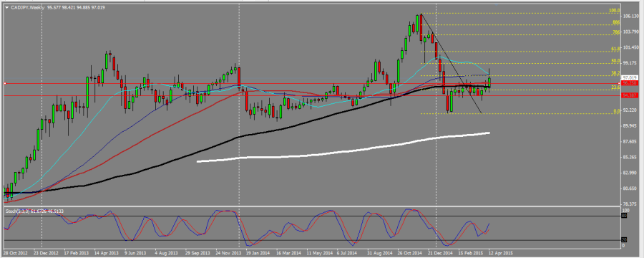Click the stochastic 20 level marker

tap(623, 240)
